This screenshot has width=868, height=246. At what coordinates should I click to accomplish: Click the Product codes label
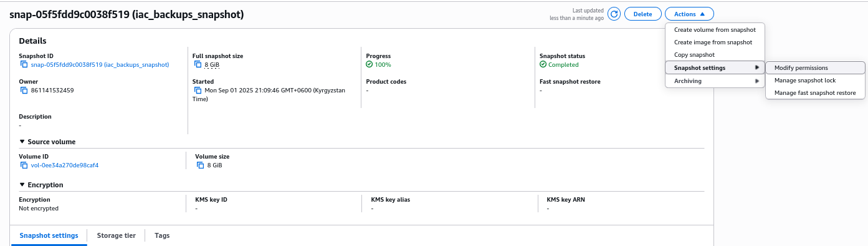tap(386, 81)
